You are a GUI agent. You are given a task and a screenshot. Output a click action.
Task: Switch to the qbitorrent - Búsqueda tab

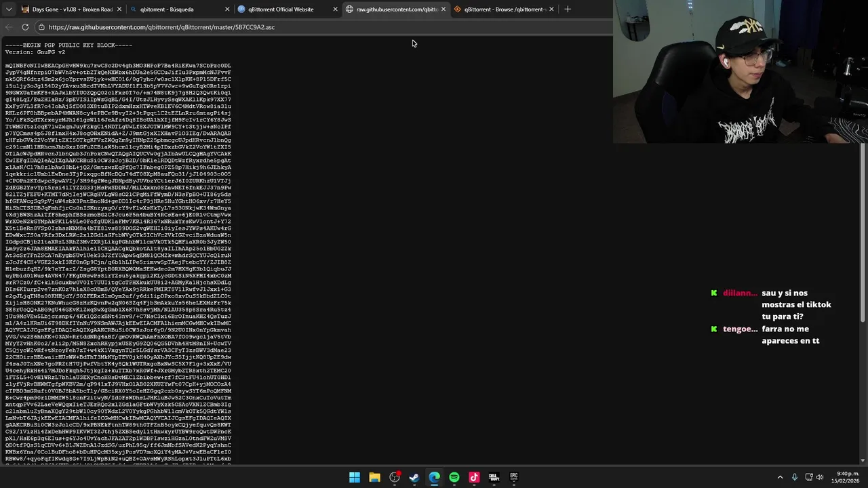(x=179, y=9)
